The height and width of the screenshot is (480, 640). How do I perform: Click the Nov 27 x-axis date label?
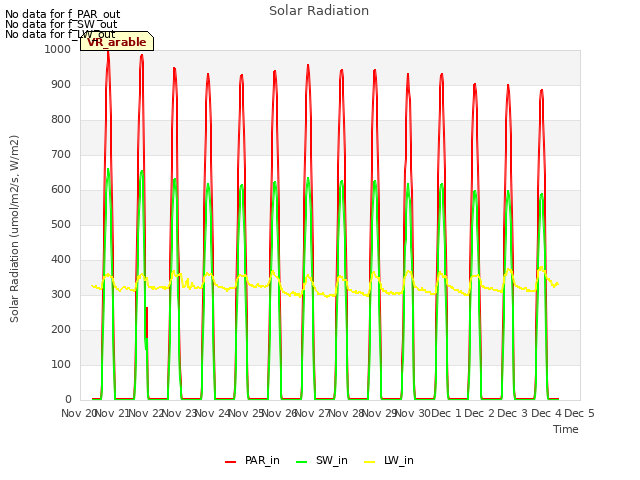[312, 413]
